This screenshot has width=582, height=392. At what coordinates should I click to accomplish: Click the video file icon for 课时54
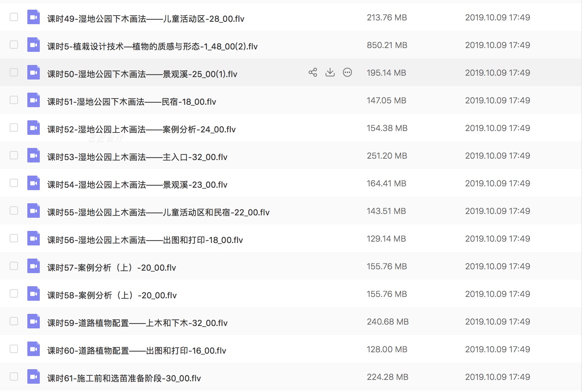[x=34, y=183]
